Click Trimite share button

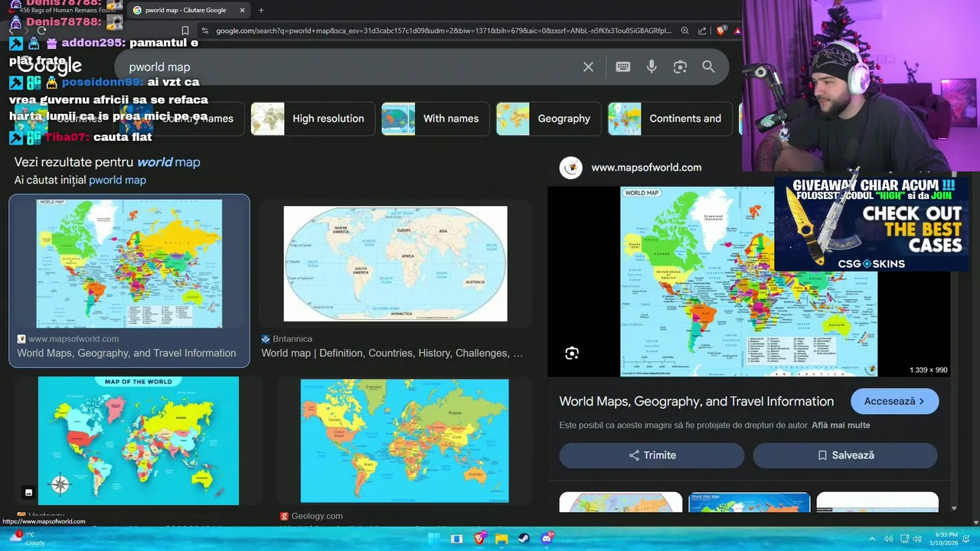[652, 455]
